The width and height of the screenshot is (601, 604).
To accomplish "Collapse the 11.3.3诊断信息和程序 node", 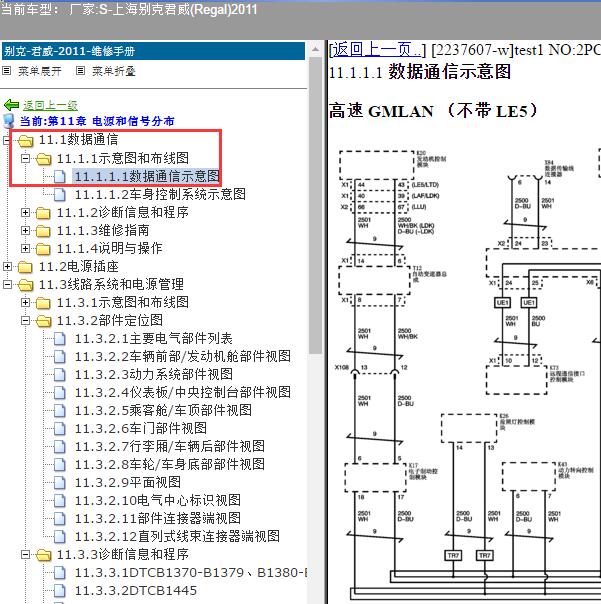I will pos(25,555).
